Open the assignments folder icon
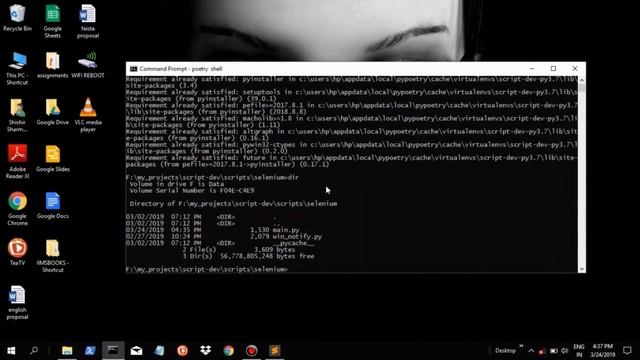The height and width of the screenshot is (360, 640). (53, 65)
